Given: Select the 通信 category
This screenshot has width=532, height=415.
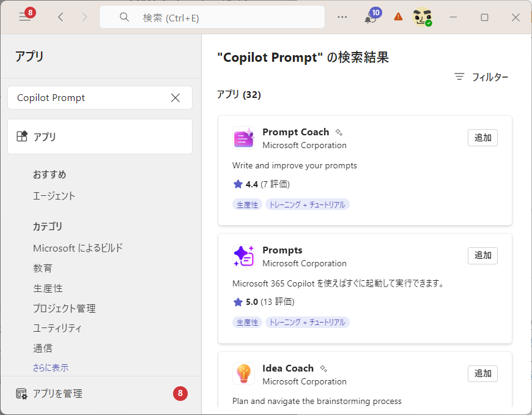Looking at the screenshot, I should coord(43,348).
